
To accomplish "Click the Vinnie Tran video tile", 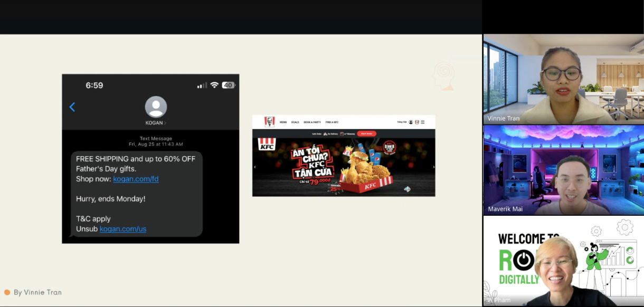I will tap(563, 79).
